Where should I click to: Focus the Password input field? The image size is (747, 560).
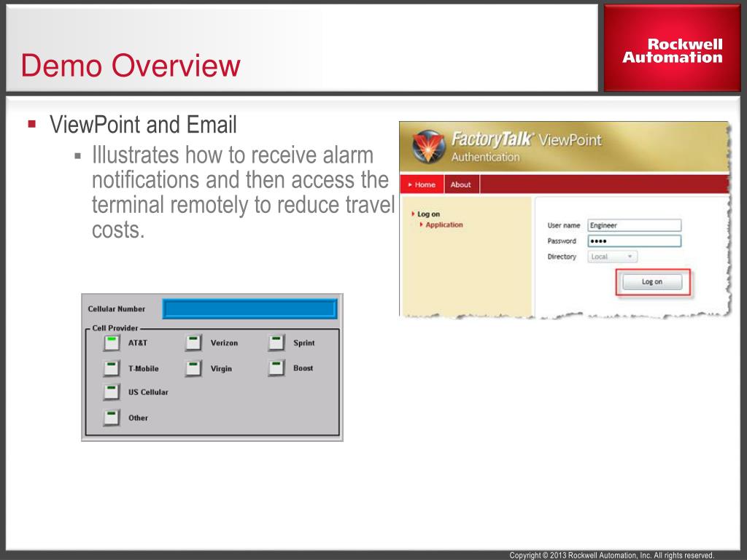coord(634,241)
